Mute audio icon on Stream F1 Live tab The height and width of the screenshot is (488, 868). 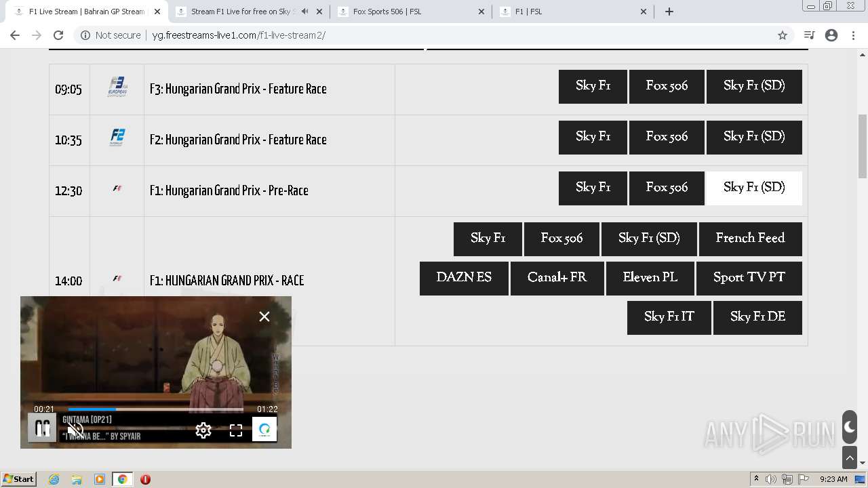304,12
